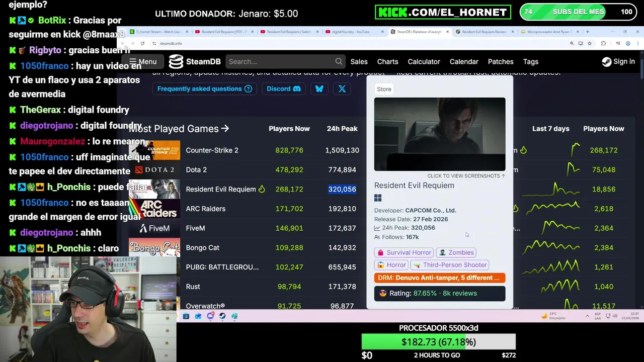This screenshot has width=644, height=362.
Task: Open Steam from the Windows taskbar
Action: pyautogui.click(x=222, y=316)
